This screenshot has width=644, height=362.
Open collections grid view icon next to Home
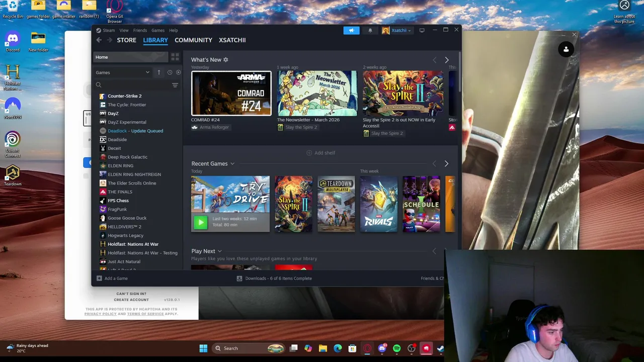pos(175,57)
